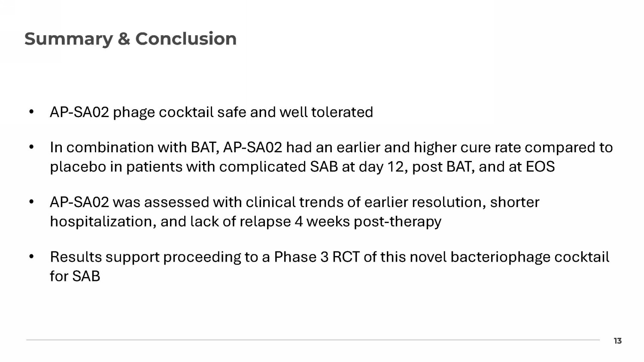
Task: Click the slide number 13
Action: coord(617,341)
